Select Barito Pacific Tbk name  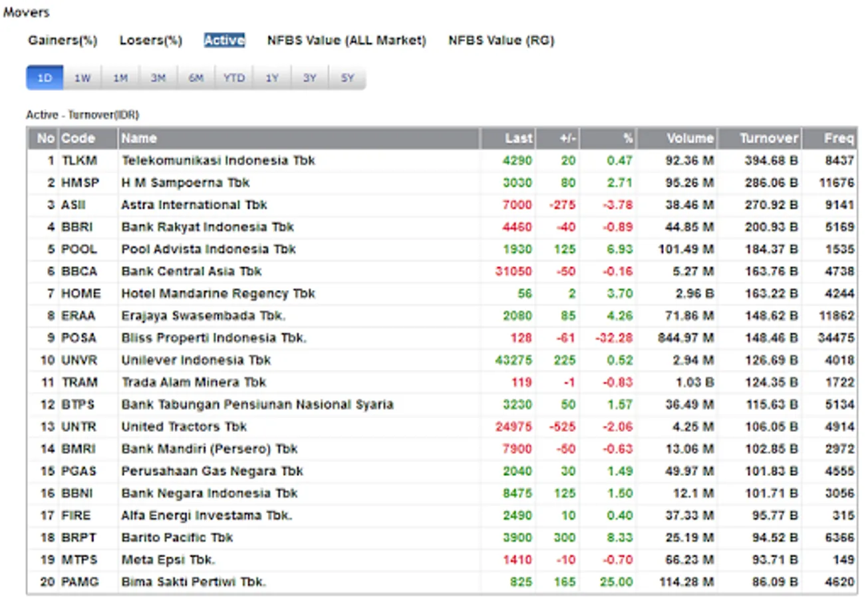click(178, 538)
